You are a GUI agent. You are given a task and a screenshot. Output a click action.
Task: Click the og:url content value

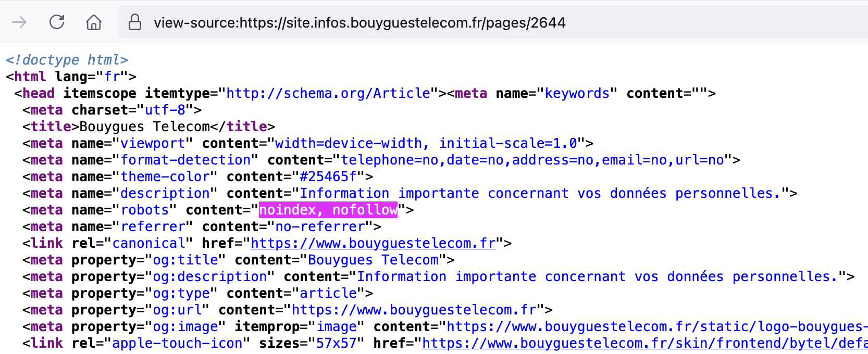coord(414,310)
